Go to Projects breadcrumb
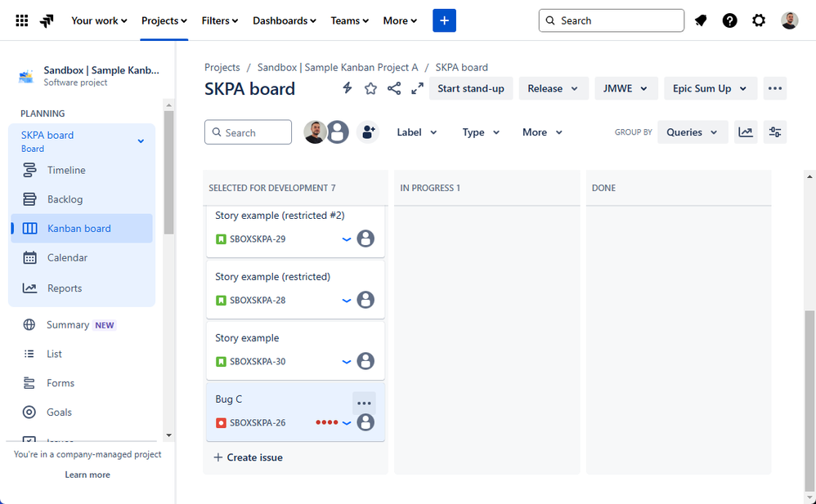The height and width of the screenshot is (504, 816). pos(222,67)
